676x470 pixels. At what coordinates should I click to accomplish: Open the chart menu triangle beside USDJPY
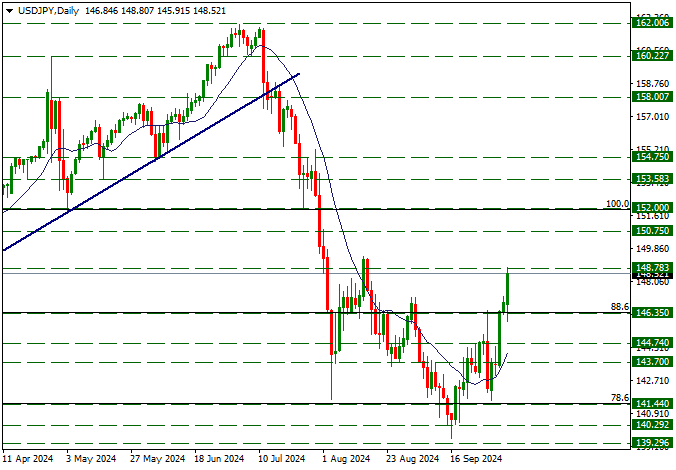(9, 11)
